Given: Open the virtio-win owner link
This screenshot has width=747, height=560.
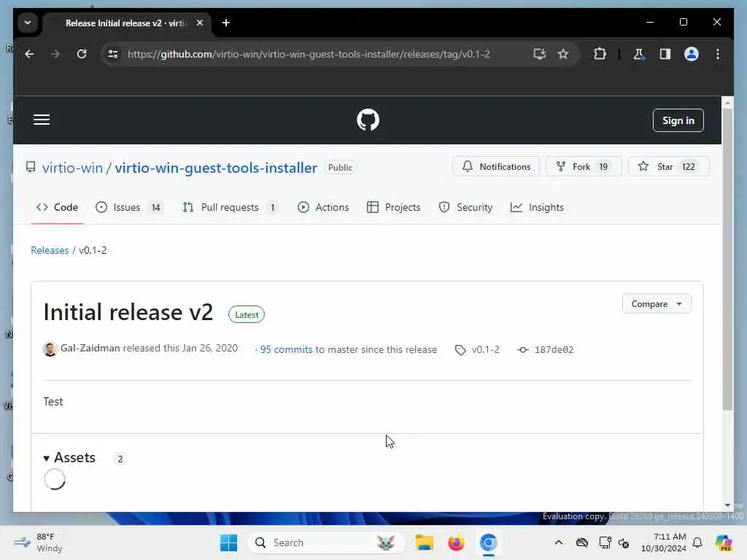Looking at the screenshot, I should (x=72, y=168).
